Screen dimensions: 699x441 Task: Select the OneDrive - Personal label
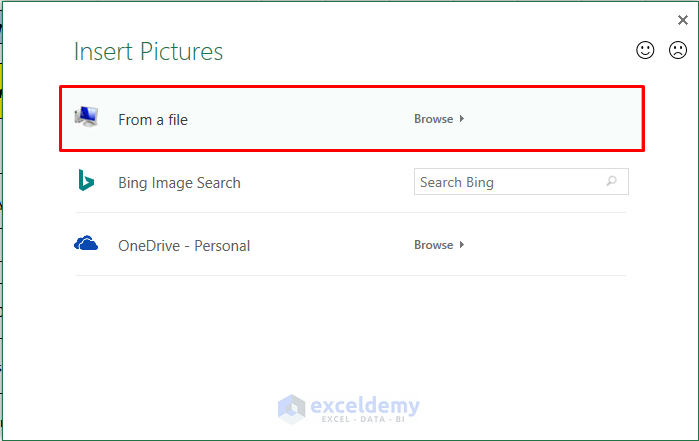coord(184,246)
